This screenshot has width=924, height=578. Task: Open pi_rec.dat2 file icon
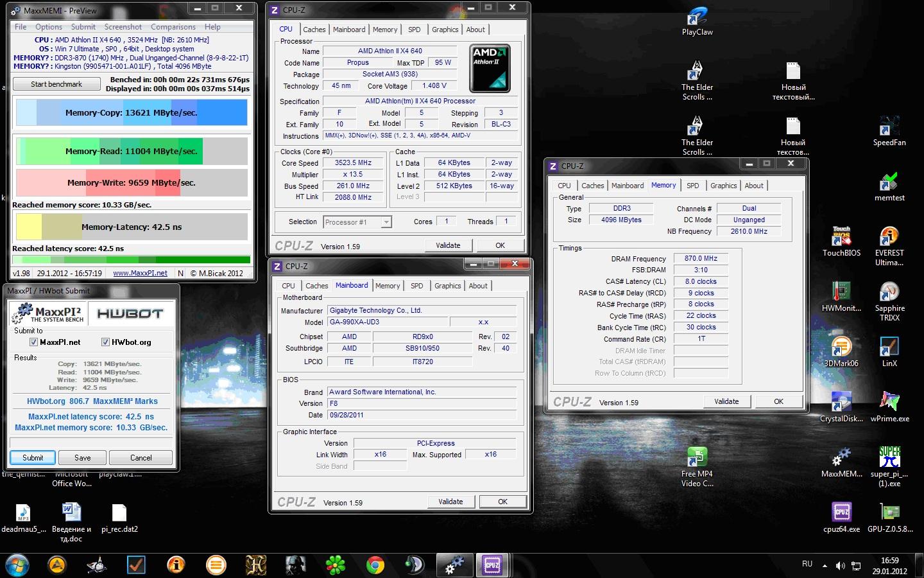119,518
